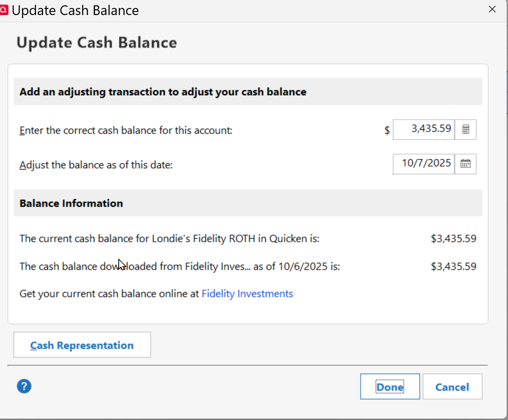Click the "Add an adjusting transaction" section header
Viewport: 508px width, 420px height.
[x=163, y=92]
